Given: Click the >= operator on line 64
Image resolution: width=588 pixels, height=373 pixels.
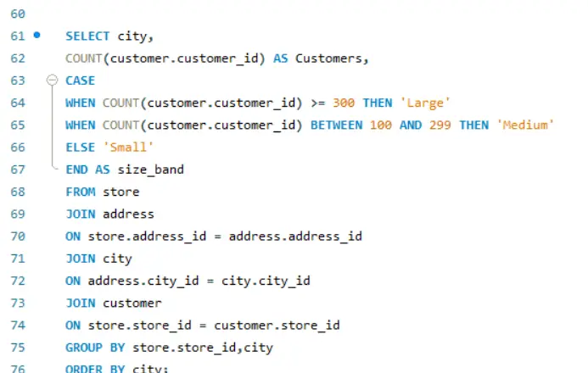Looking at the screenshot, I should coord(318,103).
